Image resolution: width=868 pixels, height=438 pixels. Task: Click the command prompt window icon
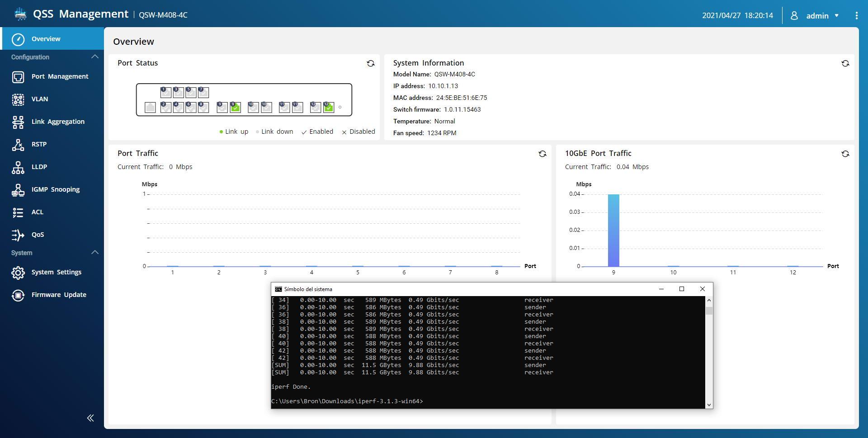[278, 289]
